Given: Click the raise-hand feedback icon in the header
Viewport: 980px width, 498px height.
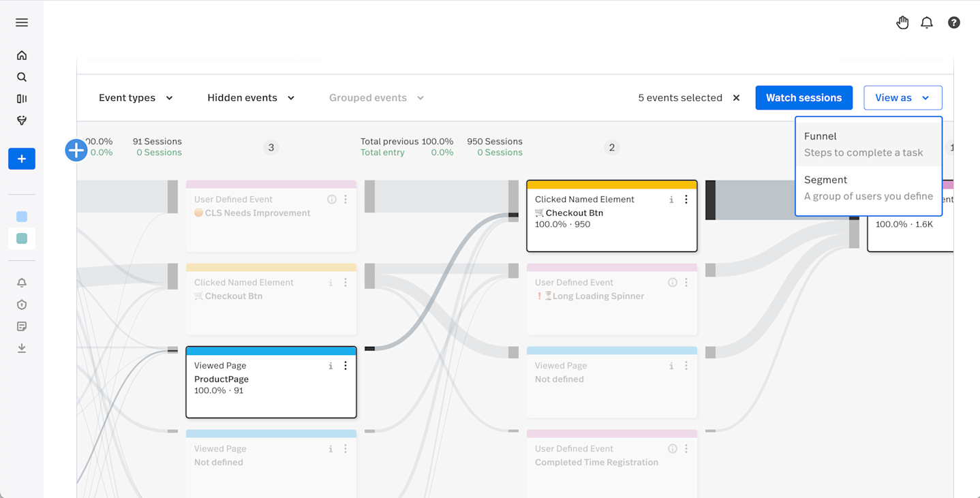Looking at the screenshot, I should [x=902, y=22].
